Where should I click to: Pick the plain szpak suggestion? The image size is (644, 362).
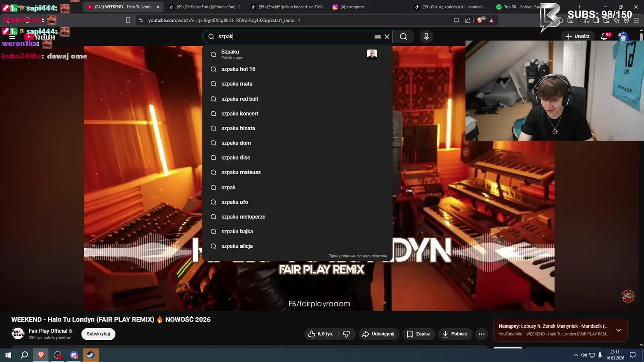(x=297, y=187)
